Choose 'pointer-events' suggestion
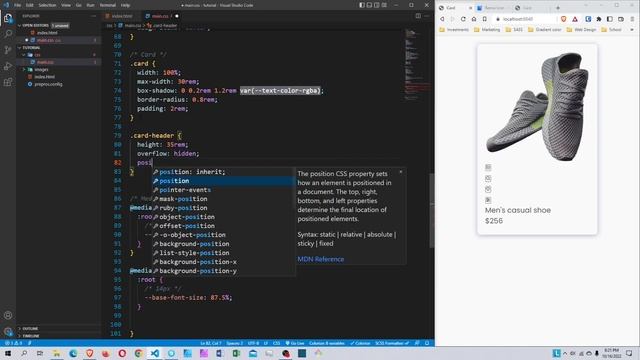The image size is (640, 360). [223, 190]
